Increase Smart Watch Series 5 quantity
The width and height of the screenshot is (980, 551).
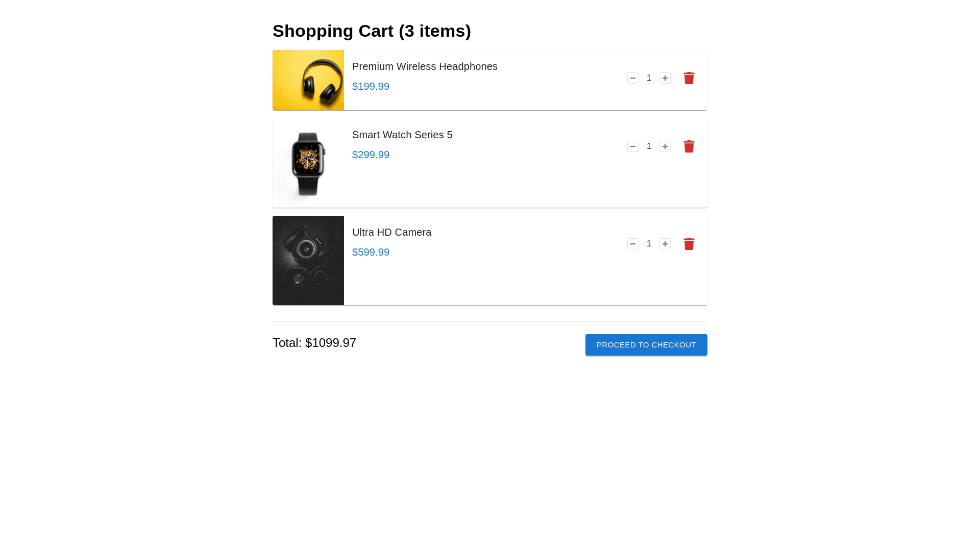665,146
